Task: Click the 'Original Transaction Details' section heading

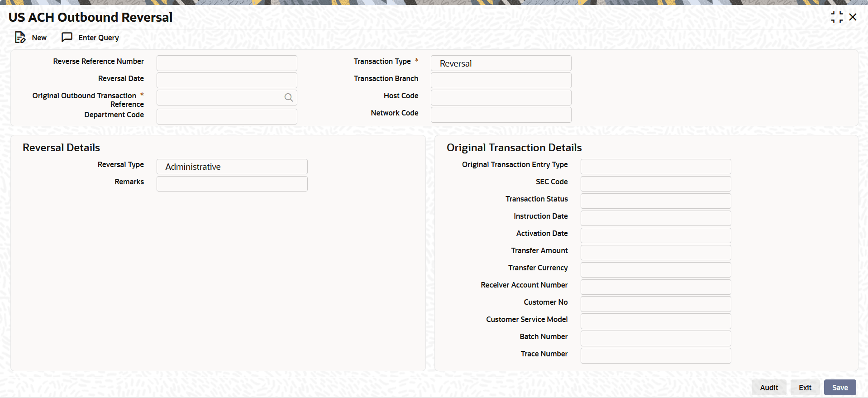Action: [514, 148]
